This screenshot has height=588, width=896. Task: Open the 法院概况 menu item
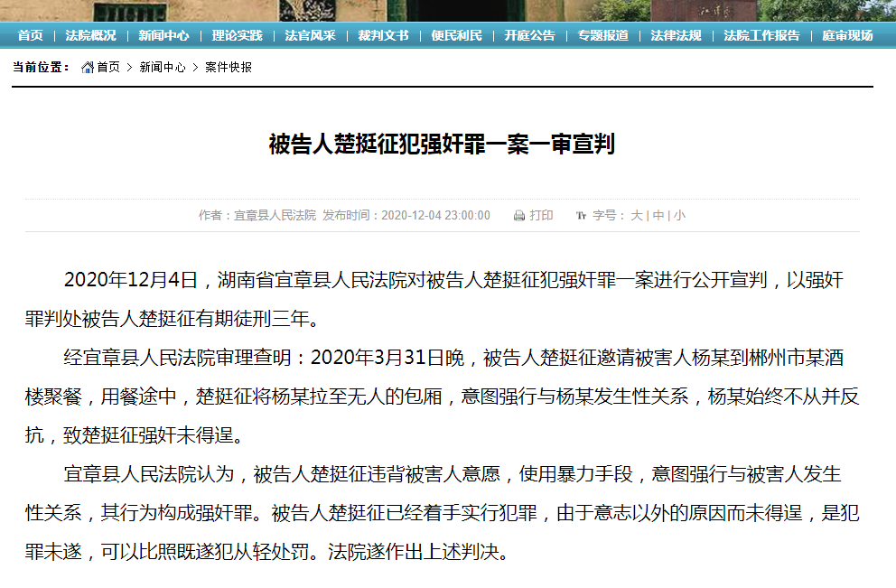click(x=91, y=35)
